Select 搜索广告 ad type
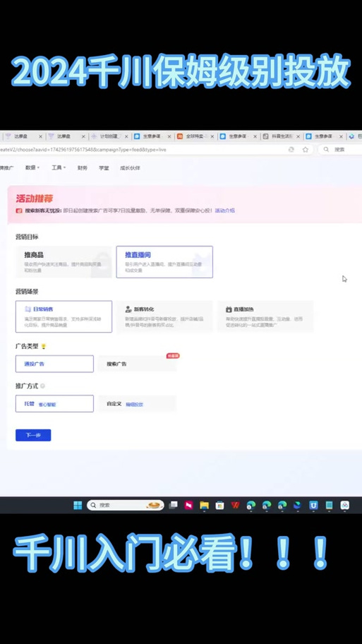The height and width of the screenshot is (644, 362). (137, 364)
